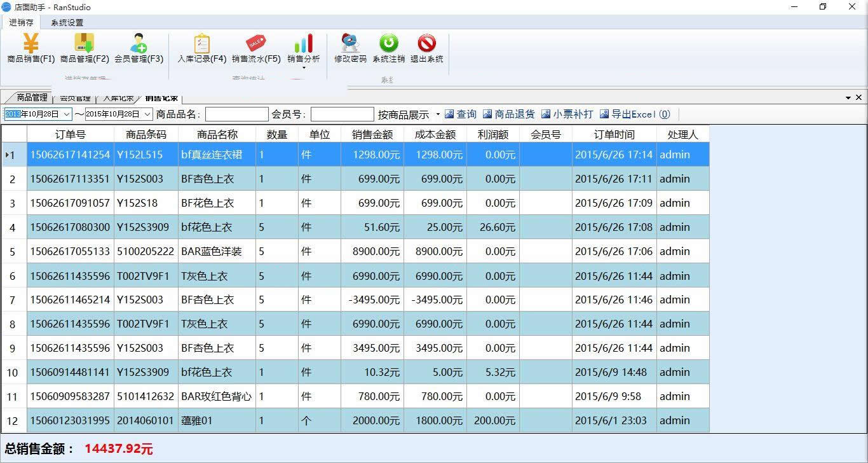The image size is (868, 463).
Task: Click total sales value 14437.92元
Action: click(119, 449)
